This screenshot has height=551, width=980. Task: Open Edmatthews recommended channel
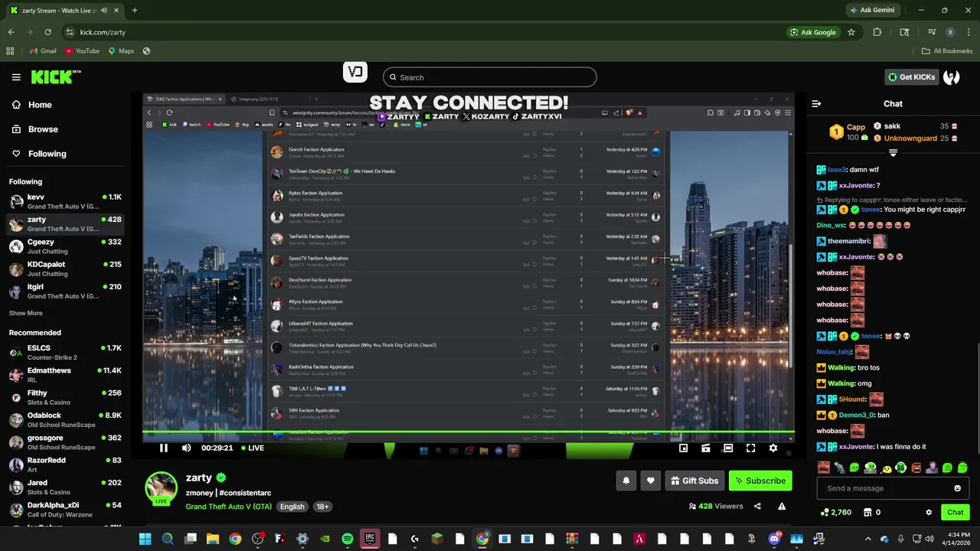coord(65,375)
